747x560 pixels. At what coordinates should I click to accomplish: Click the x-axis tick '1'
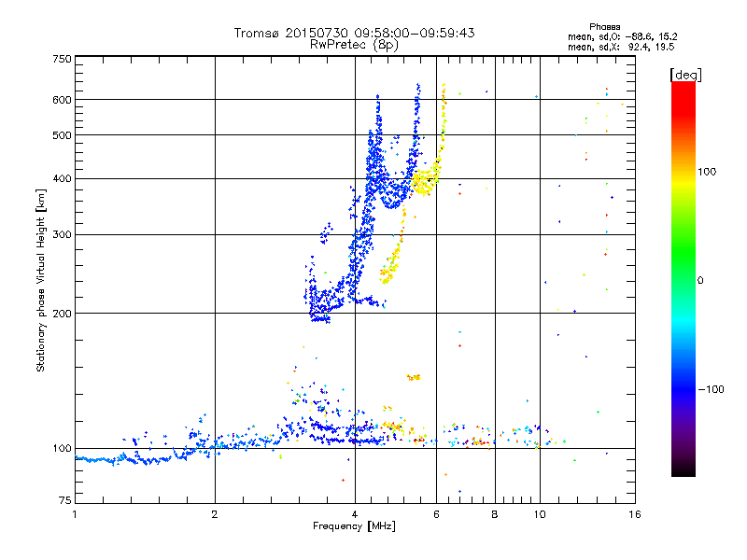pos(75,514)
